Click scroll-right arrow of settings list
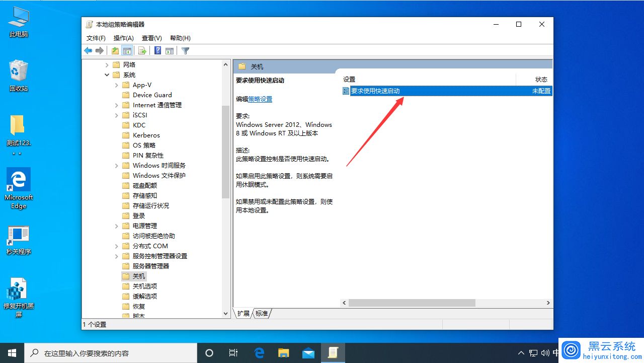Image resolution: width=644 pixels, height=363 pixels. [x=548, y=303]
